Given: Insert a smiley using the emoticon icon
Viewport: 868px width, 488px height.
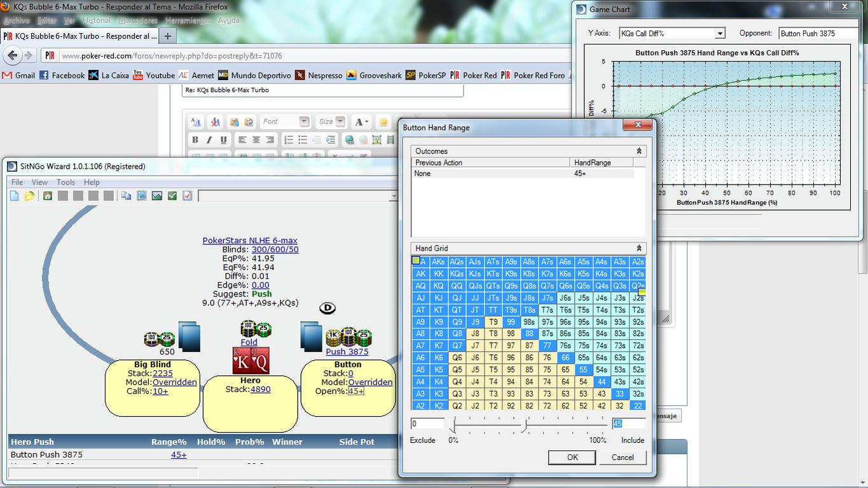Looking at the screenshot, I should tap(383, 122).
